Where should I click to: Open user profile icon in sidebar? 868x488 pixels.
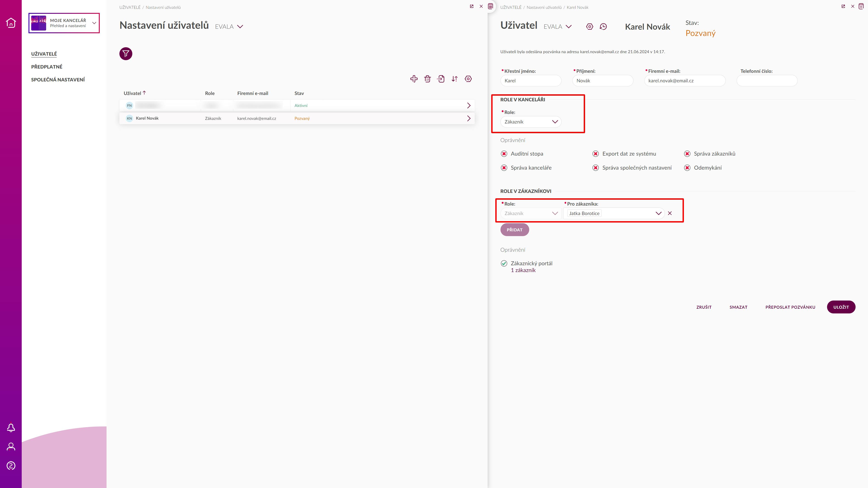(11, 447)
